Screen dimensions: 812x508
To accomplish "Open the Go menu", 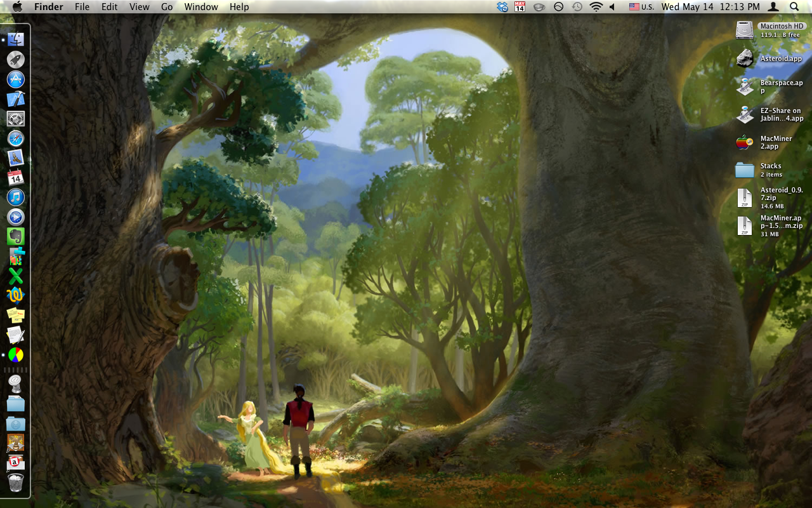I will click(x=167, y=6).
